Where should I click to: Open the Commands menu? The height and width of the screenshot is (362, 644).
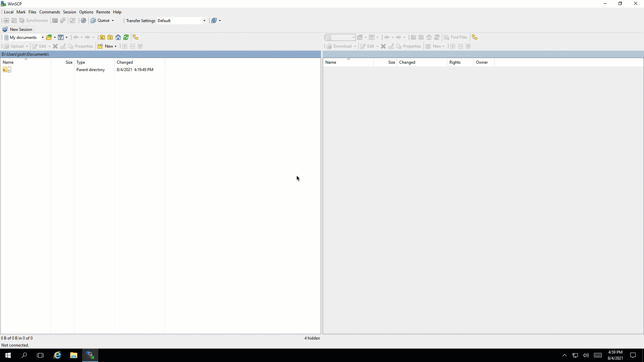tap(49, 12)
